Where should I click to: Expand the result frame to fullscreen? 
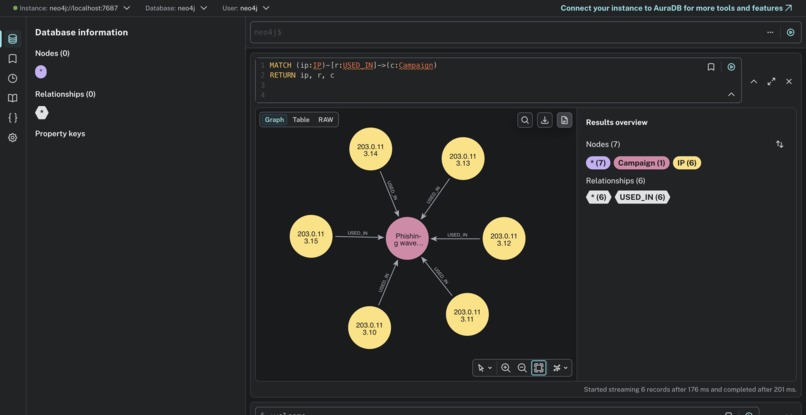[771, 81]
